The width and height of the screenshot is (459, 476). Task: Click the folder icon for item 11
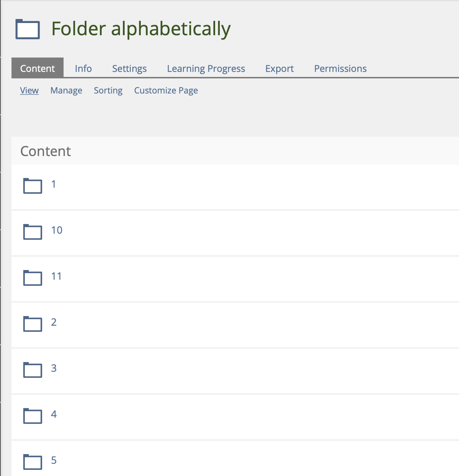(x=33, y=278)
